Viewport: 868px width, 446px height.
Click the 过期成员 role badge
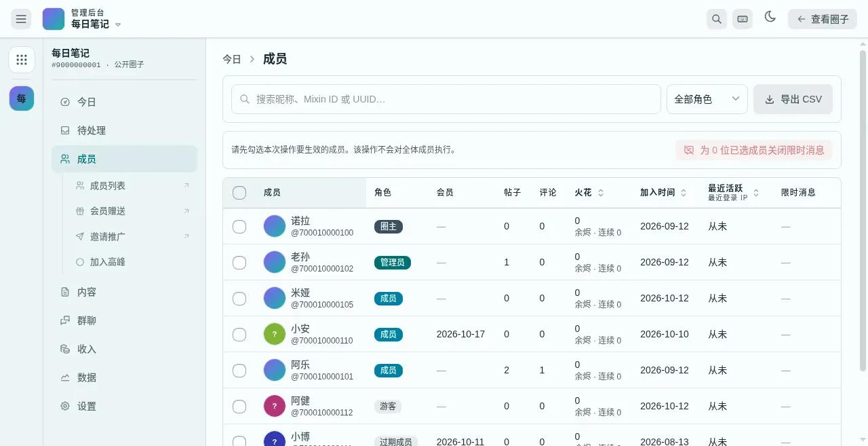pyautogui.click(x=396, y=441)
